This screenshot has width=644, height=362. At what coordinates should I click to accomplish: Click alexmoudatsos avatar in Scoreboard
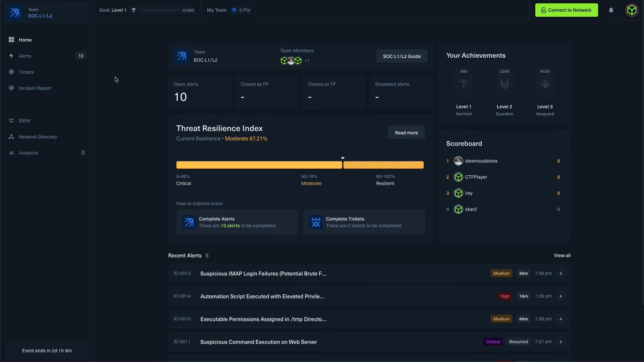coord(458,161)
